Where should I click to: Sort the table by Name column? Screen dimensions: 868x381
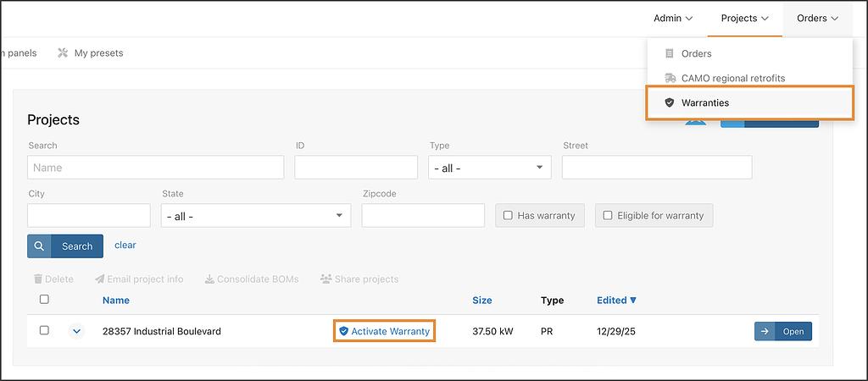pyautogui.click(x=115, y=301)
